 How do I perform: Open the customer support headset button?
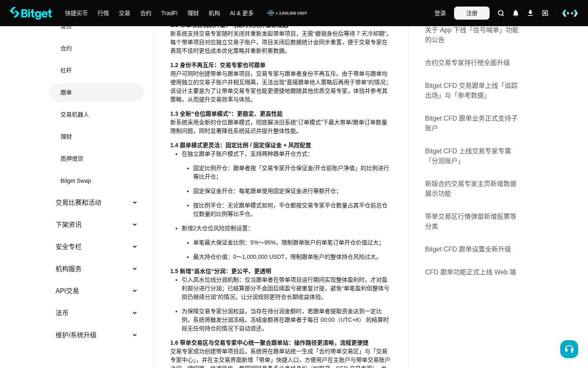[x=569, y=349]
